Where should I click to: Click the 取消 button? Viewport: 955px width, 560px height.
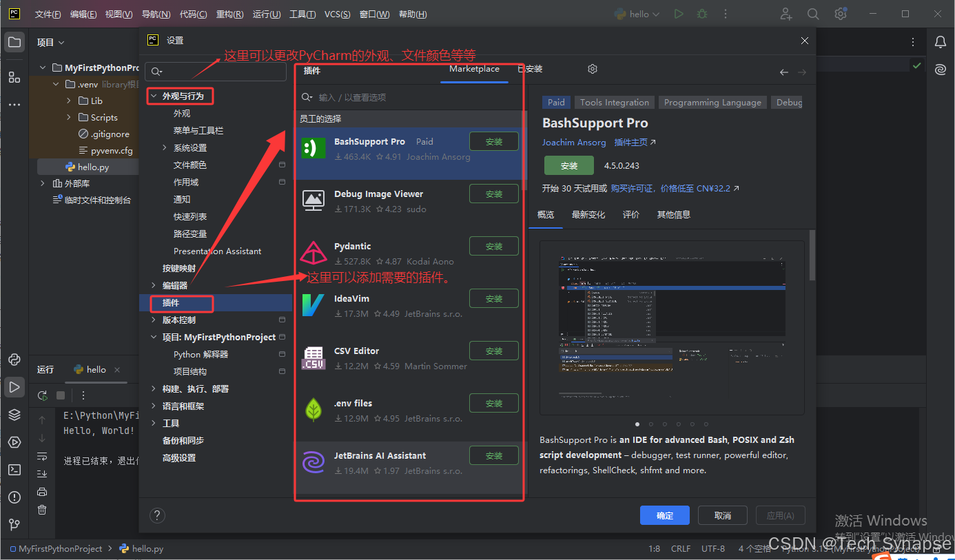(723, 515)
